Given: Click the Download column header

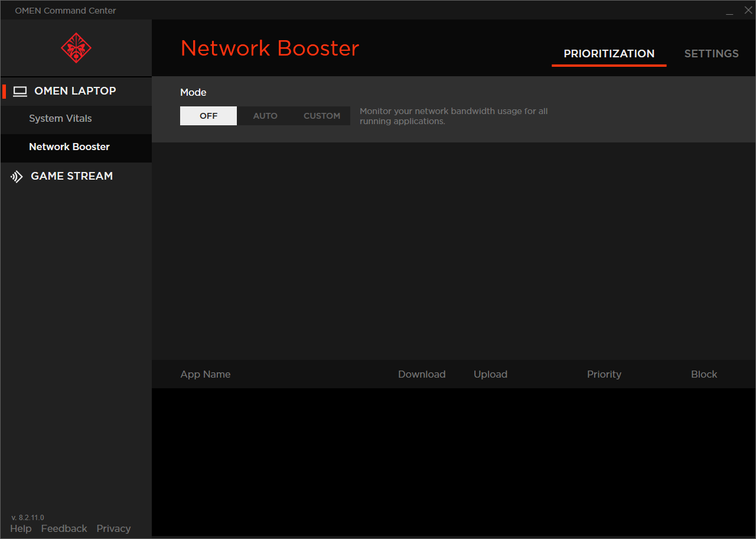Looking at the screenshot, I should coord(422,374).
